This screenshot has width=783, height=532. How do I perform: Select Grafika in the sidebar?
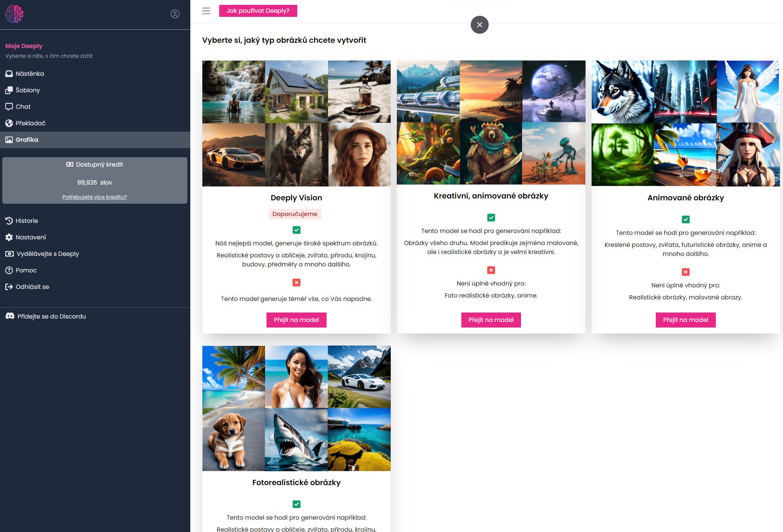pos(95,140)
